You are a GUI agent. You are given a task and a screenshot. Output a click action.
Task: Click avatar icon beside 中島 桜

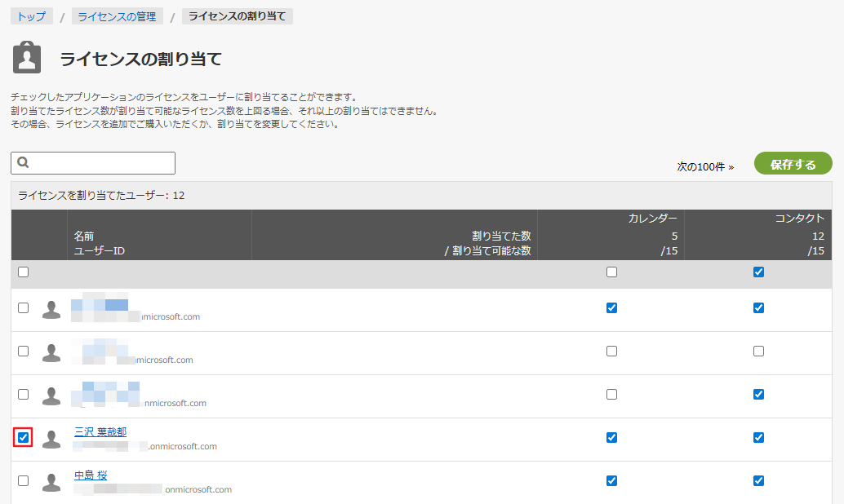51,483
